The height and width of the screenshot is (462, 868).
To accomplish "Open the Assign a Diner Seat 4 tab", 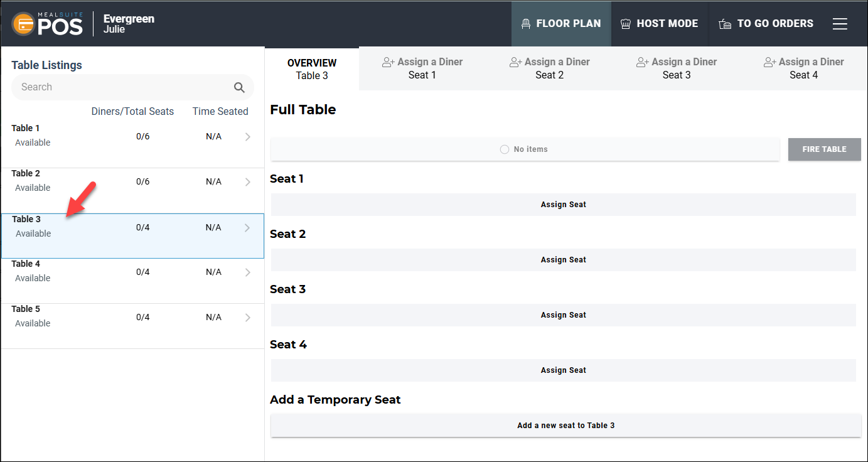I will click(x=804, y=68).
